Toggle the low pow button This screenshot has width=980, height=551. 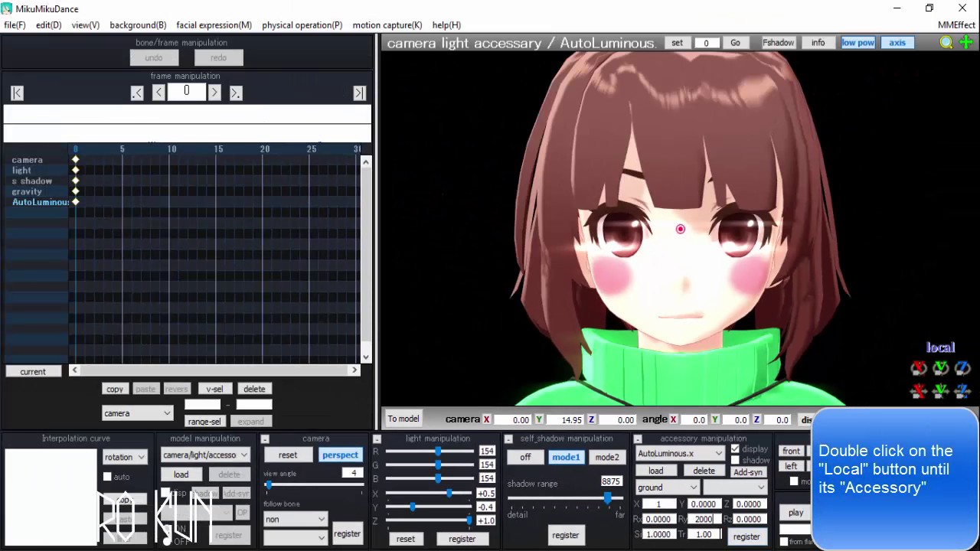pos(857,43)
